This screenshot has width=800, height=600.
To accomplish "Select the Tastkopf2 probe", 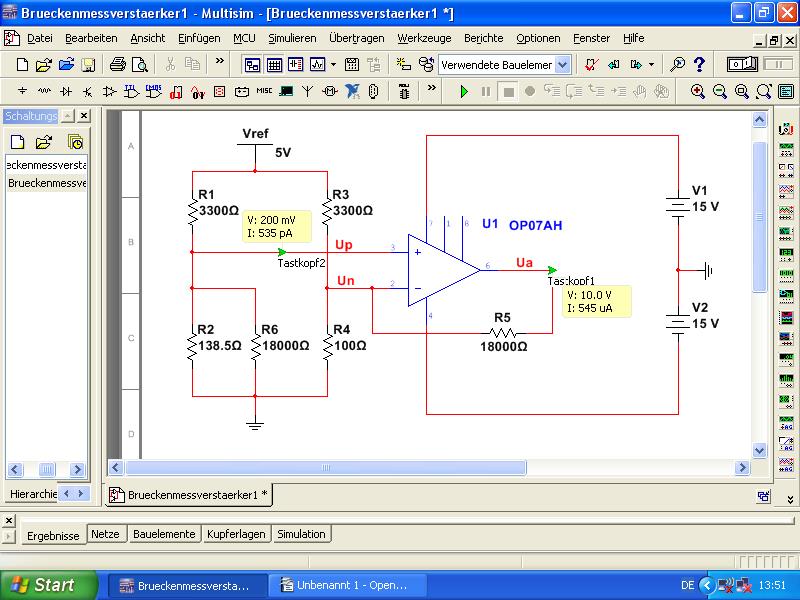I will [x=282, y=252].
